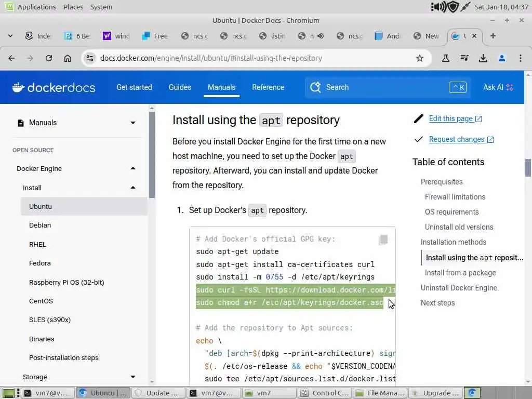532x399 pixels.
Task: Open the Places menu in top panel
Action: point(73,7)
